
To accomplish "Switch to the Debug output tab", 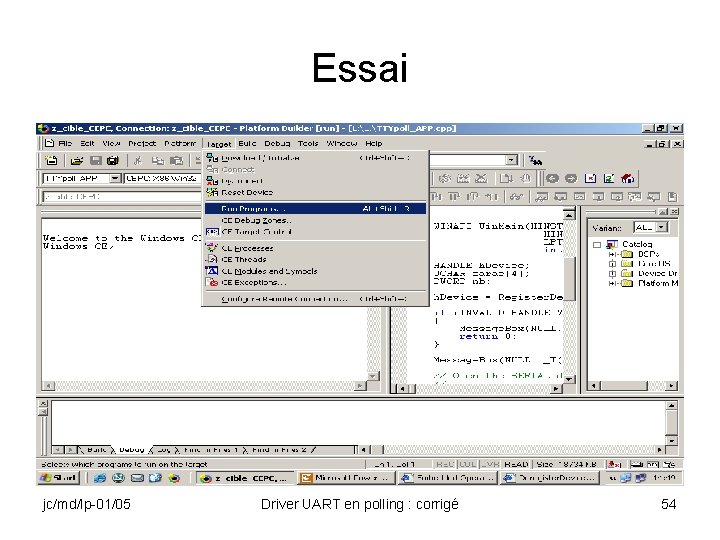I will point(131,450).
